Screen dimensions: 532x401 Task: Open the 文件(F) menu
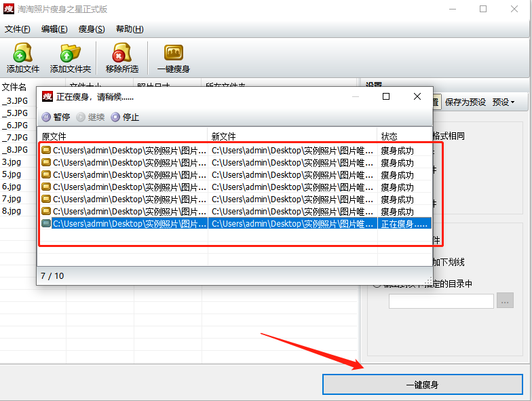coord(18,29)
